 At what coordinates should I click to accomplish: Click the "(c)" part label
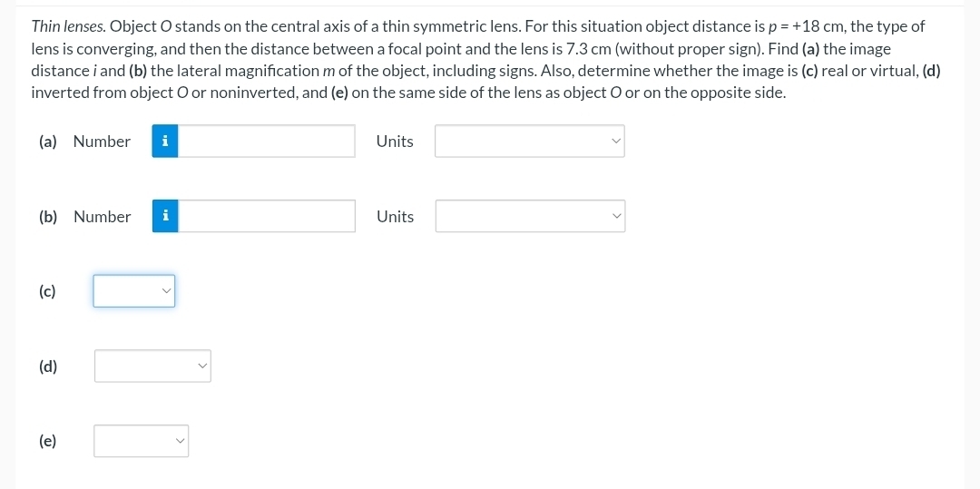(47, 291)
